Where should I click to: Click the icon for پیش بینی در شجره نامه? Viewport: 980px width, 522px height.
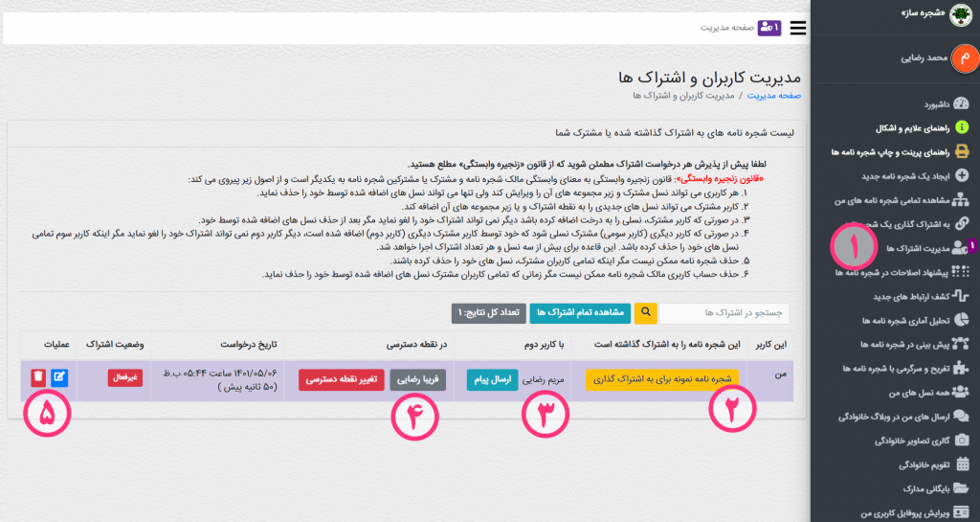click(x=961, y=344)
